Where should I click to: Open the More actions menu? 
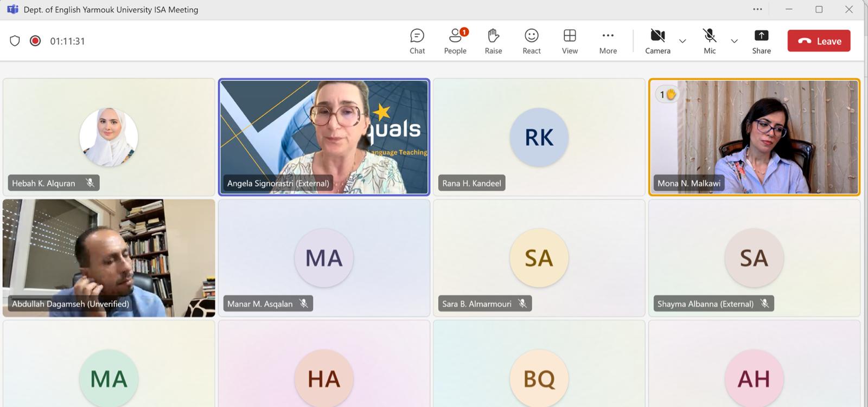click(x=608, y=41)
